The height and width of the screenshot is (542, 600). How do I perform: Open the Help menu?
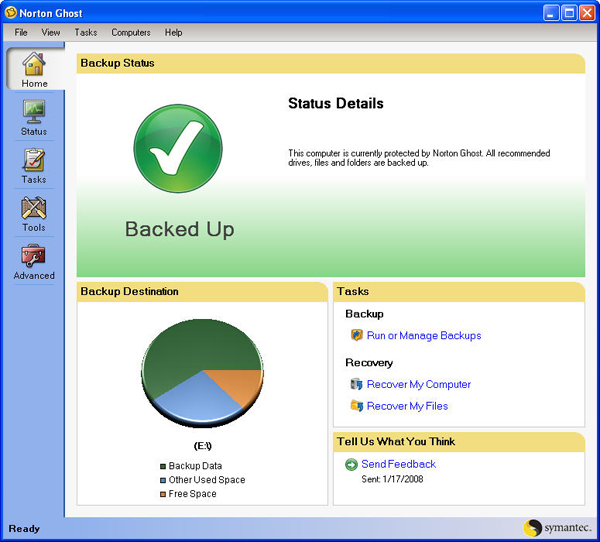[x=174, y=32]
